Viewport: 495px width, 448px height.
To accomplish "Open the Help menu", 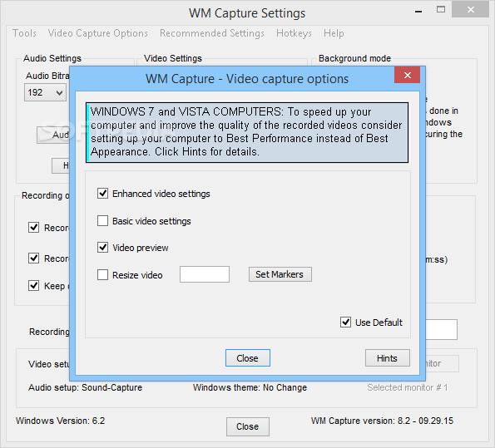I will click(x=334, y=33).
